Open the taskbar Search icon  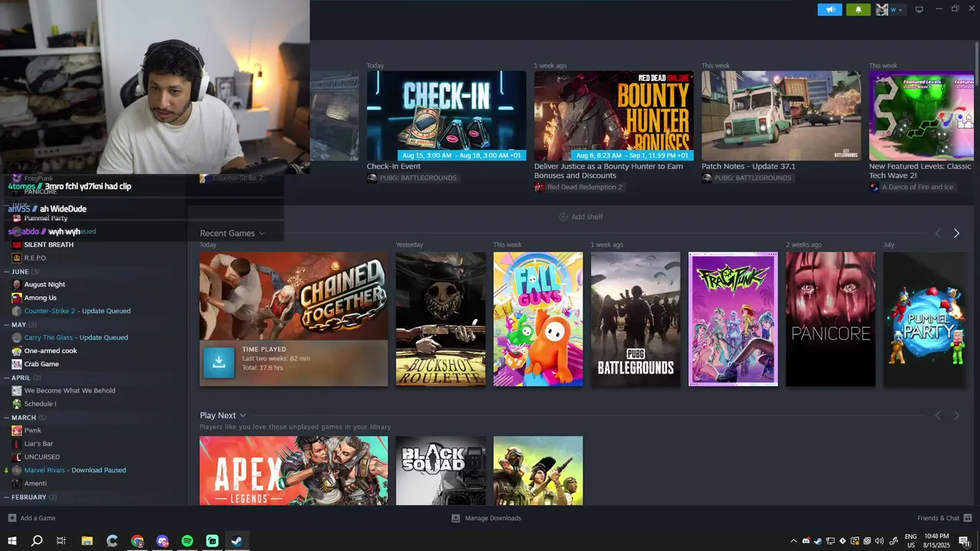(37, 541)
